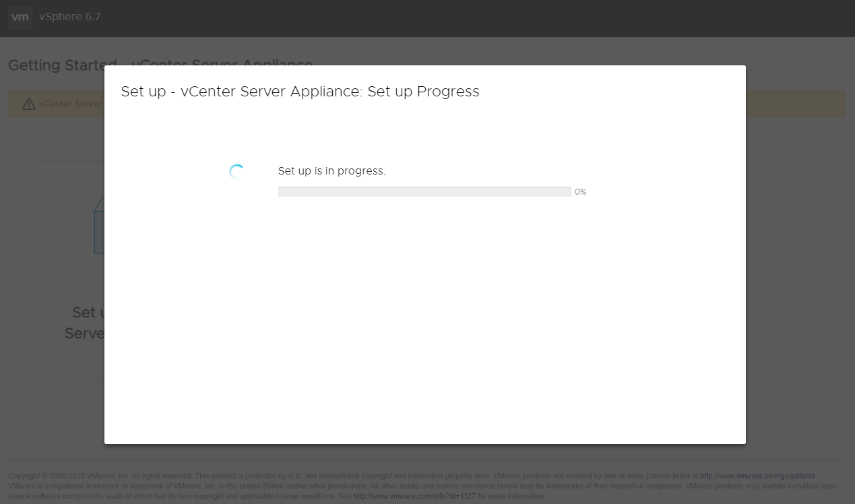Viewport: 855px width, 504px height.
Task: Click the "for more information" footer text
Action: point(511,497)
